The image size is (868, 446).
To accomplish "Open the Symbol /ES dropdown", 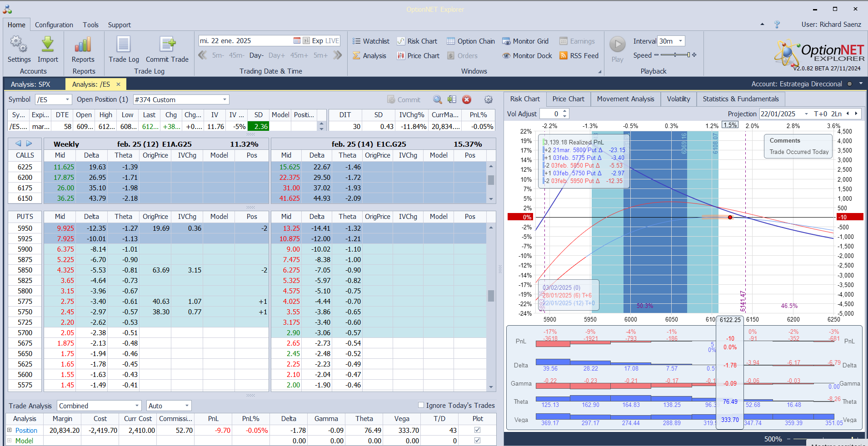I will pyautogui.click(x=67, y=99).
